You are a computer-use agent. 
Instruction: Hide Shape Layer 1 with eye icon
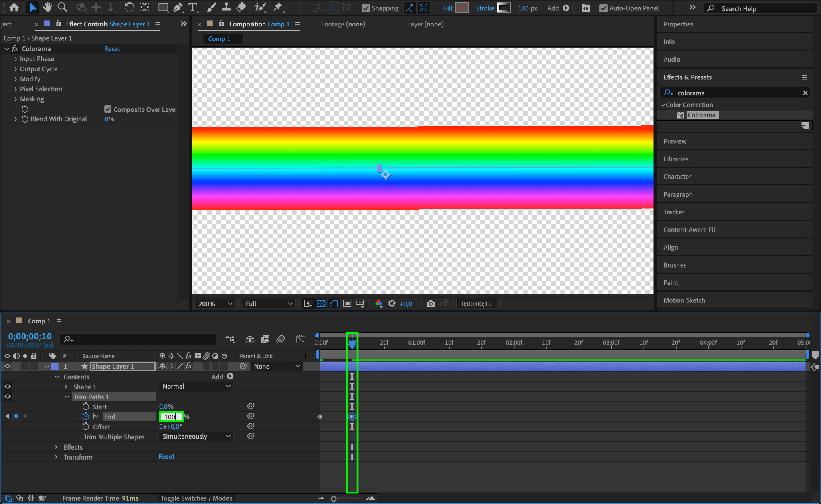click(7, 366)
